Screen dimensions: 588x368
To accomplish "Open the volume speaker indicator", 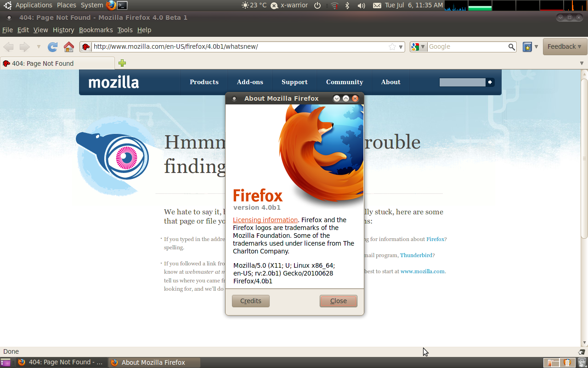I will coord(362,6).
